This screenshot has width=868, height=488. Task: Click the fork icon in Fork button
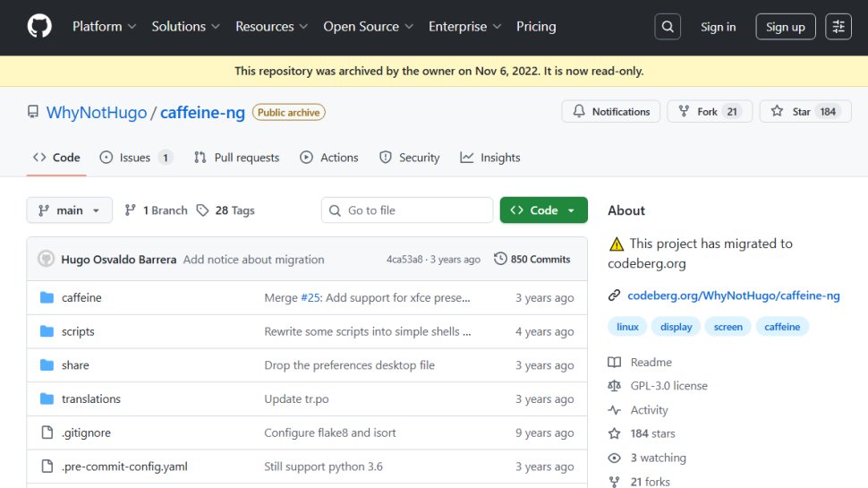point(685,111)
